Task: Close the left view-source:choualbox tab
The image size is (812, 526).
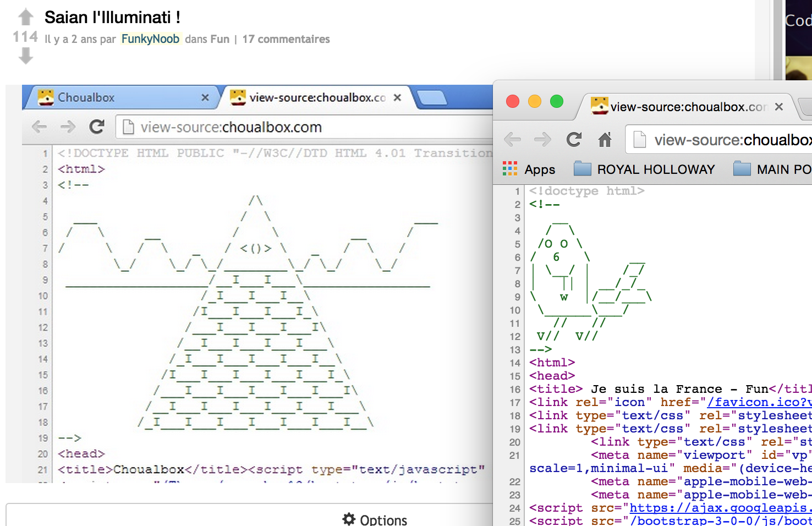Action: 397,97
